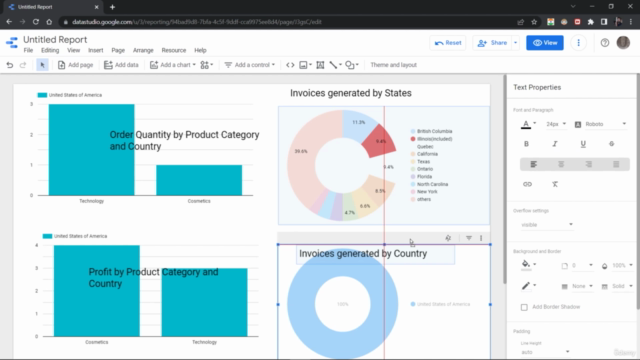Open community visualizations and components
This screenshot has height=360, width=640.
click(x=207, y=65)
